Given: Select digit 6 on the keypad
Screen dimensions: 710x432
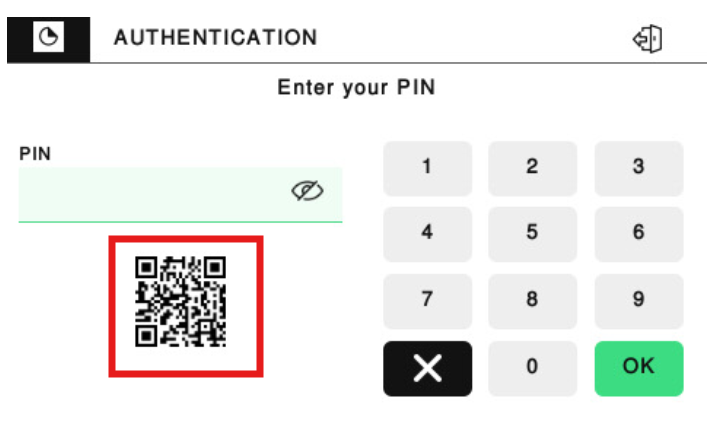Looking at the screenshot, I should (638, 233).
